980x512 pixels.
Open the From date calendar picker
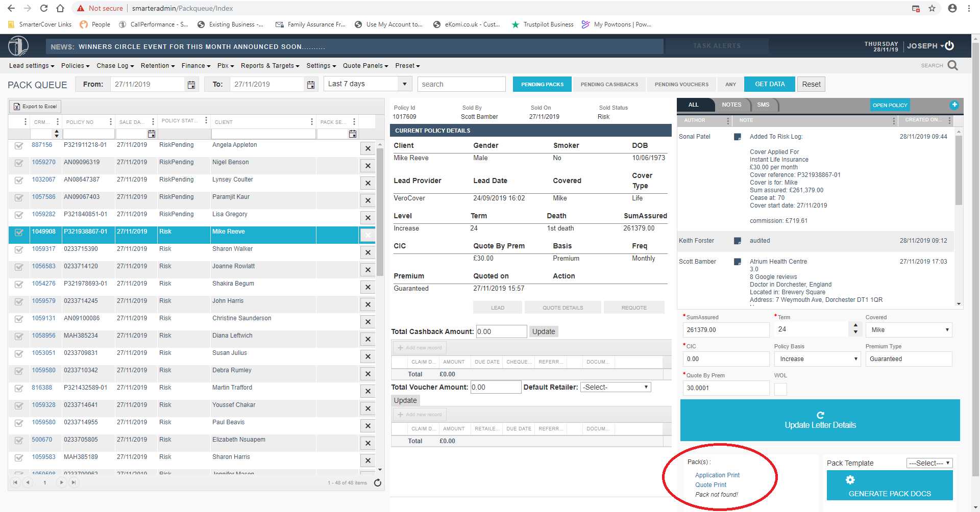pos(191,85)
